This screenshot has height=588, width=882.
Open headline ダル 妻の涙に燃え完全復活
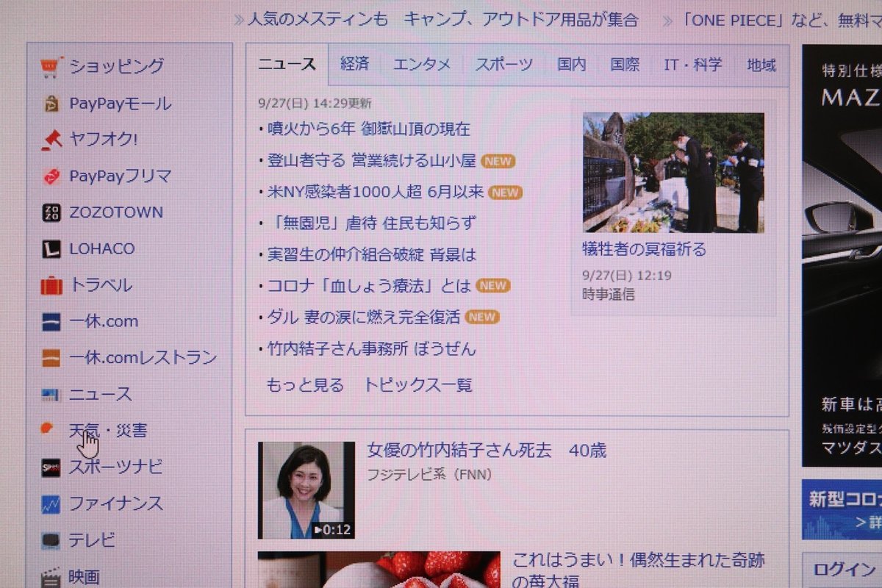(x=364, y=318)
